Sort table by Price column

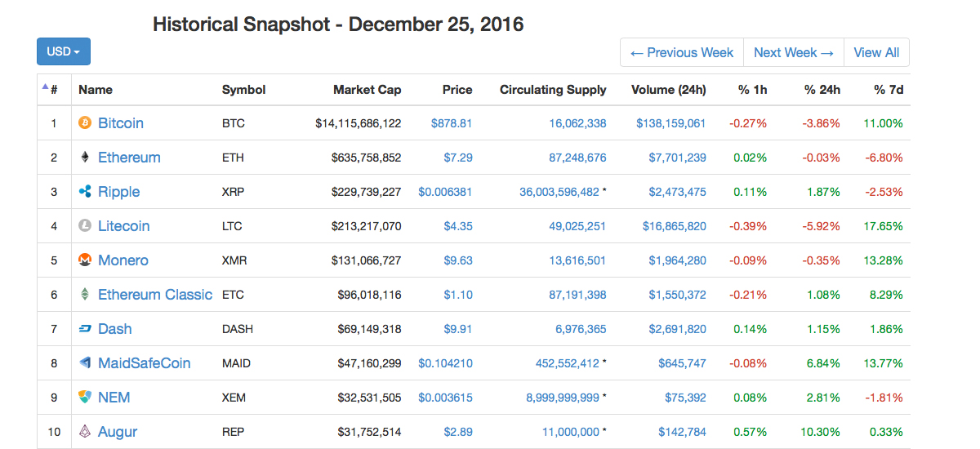tap(457, 90)
